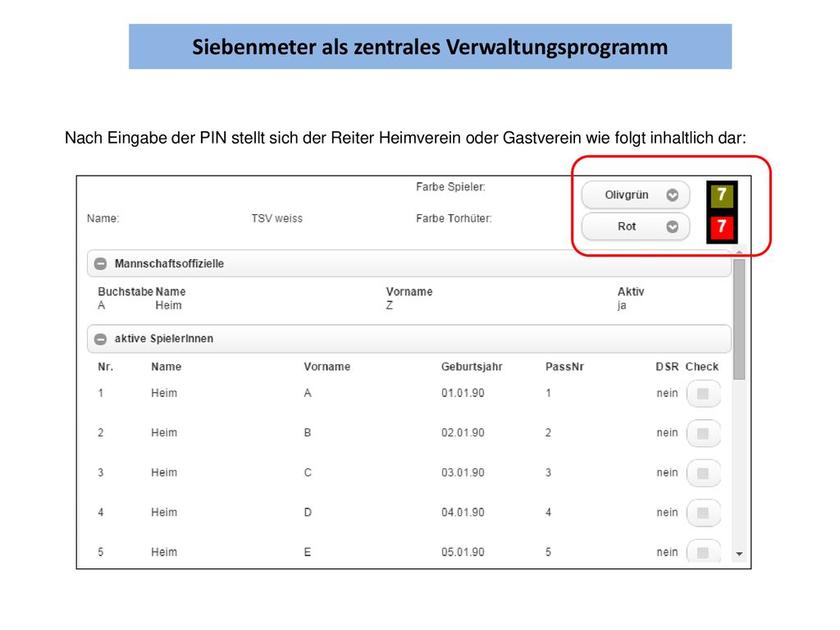Click the 'Nr.' column header
This screenshot has height=630, width=840.
[x=106, y=367]
